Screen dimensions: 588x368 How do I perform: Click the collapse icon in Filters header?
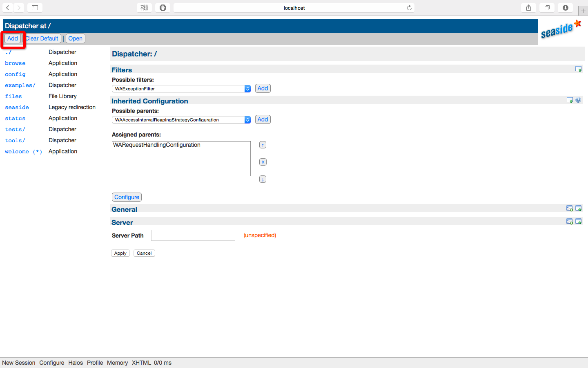tap(578, 69)
